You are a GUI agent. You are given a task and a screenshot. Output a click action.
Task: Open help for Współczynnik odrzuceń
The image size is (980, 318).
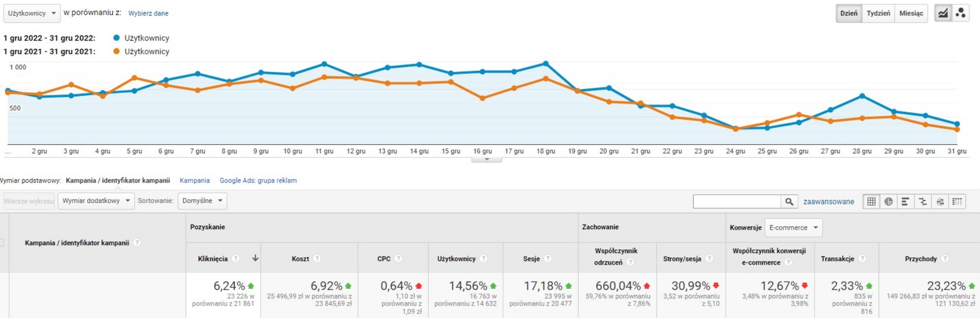[631, 262]
